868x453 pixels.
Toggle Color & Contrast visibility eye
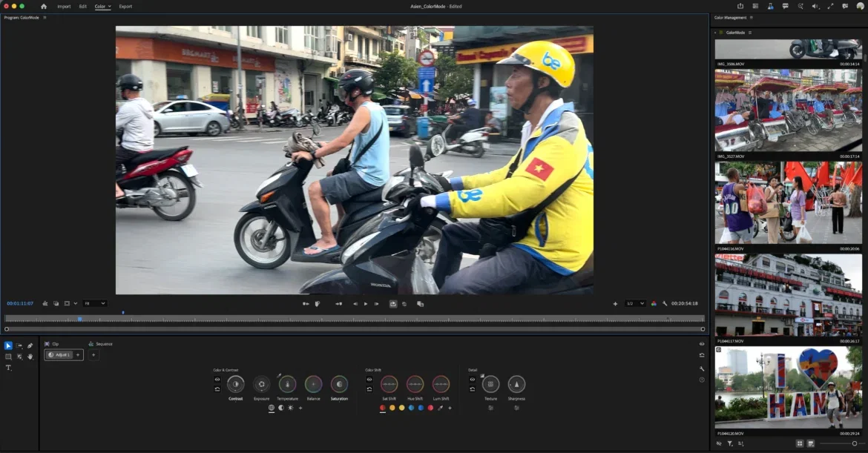(217, 380)
